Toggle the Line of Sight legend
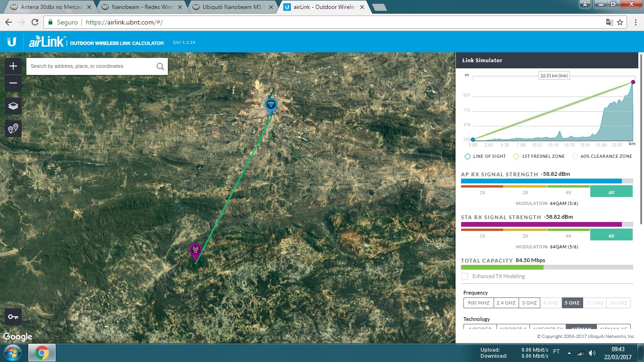This screenshot has width=644, height=362. click(485, 156)
